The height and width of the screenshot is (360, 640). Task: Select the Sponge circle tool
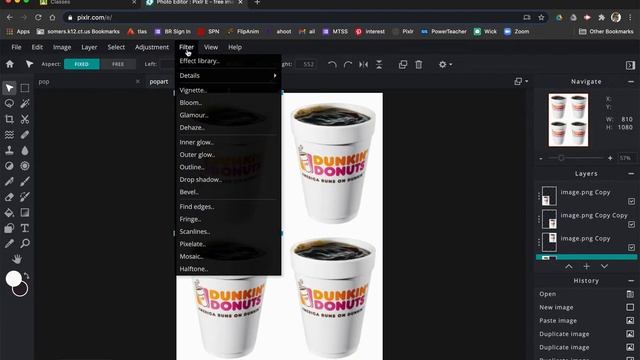tap(25, 166)
